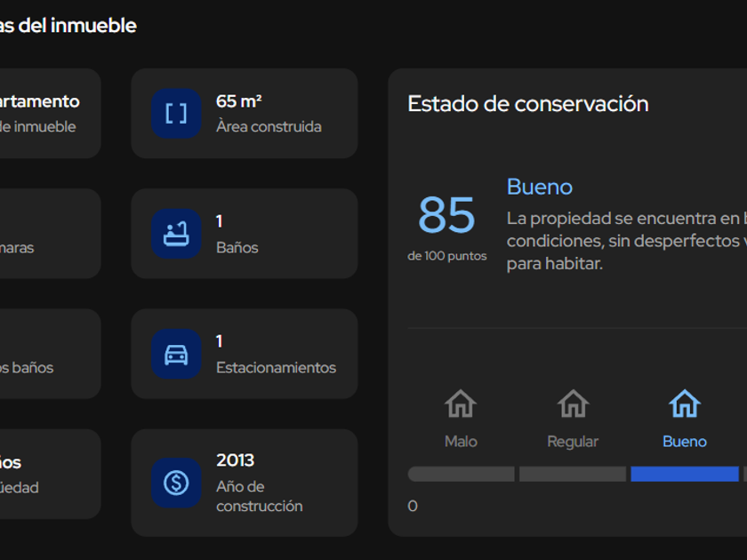
Task: Click the dollar icon for Año de construcción
Action: tap(176, 483)
